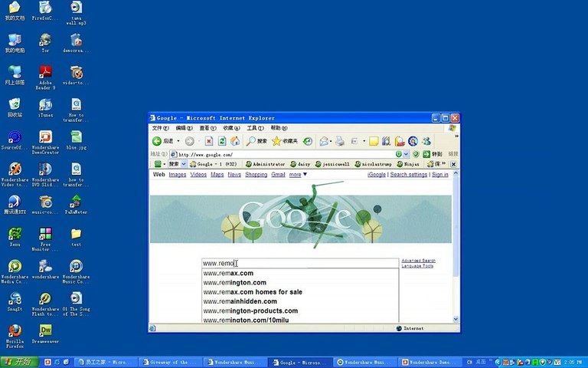
Task: Click the Advanced Search link
Action: point(419,261)
